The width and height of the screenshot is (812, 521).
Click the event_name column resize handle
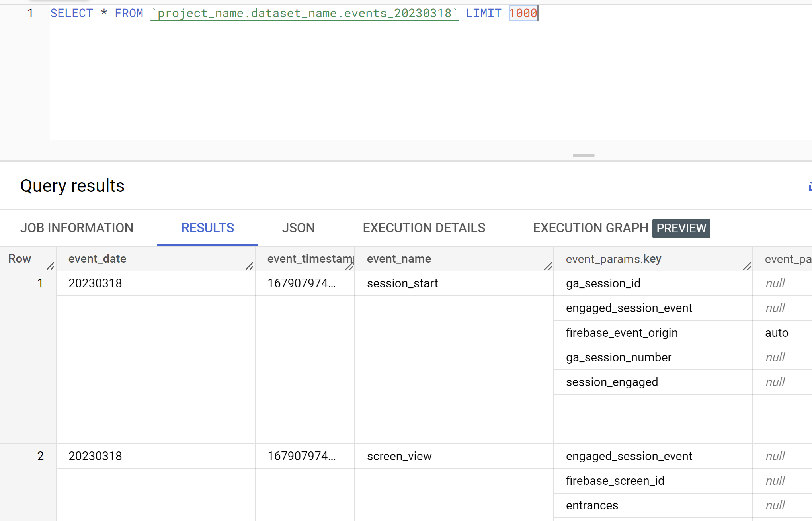coord(548,266)
